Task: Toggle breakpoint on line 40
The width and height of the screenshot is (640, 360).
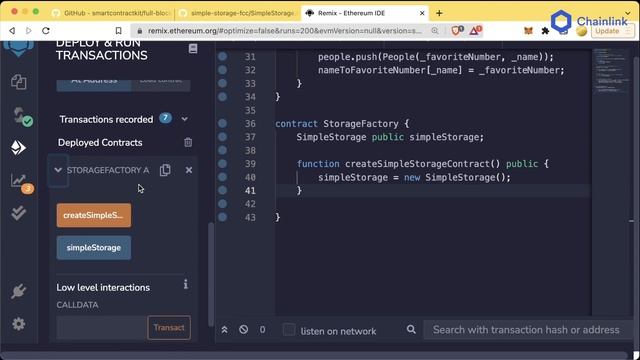Action: [222, 177]
